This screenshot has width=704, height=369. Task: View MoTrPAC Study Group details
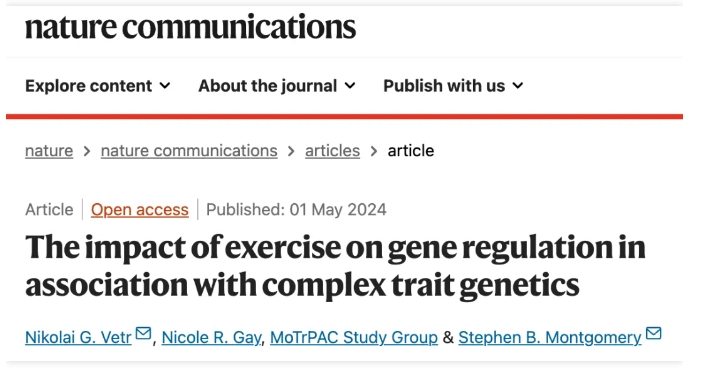point(354,337)
